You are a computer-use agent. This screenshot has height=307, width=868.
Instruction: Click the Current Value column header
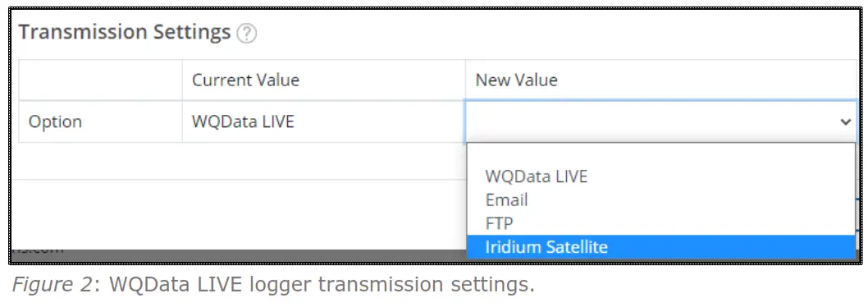click(x=246, y=80)
